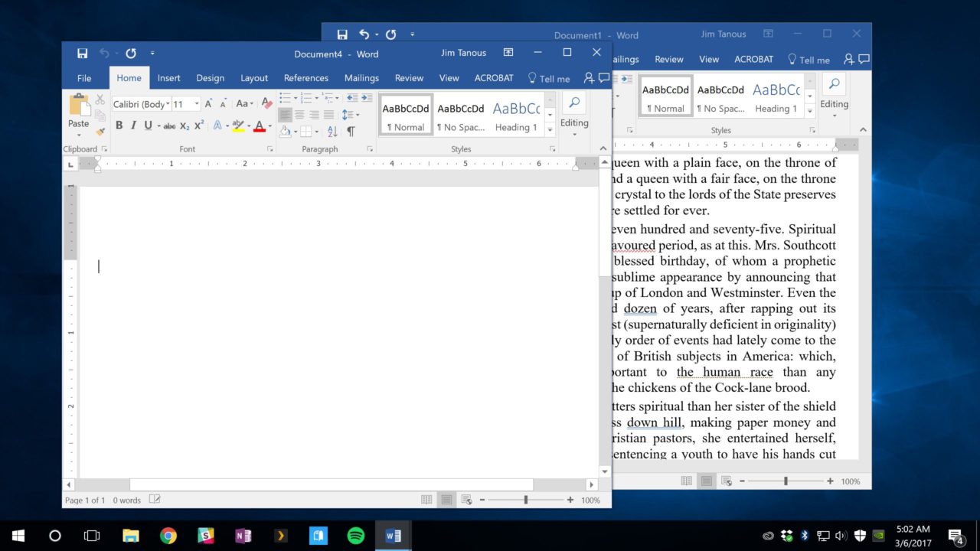This screenshot has width=980, height=551.
Task: Select the Heading 1 style in Document4
Action: click(516, 115)
